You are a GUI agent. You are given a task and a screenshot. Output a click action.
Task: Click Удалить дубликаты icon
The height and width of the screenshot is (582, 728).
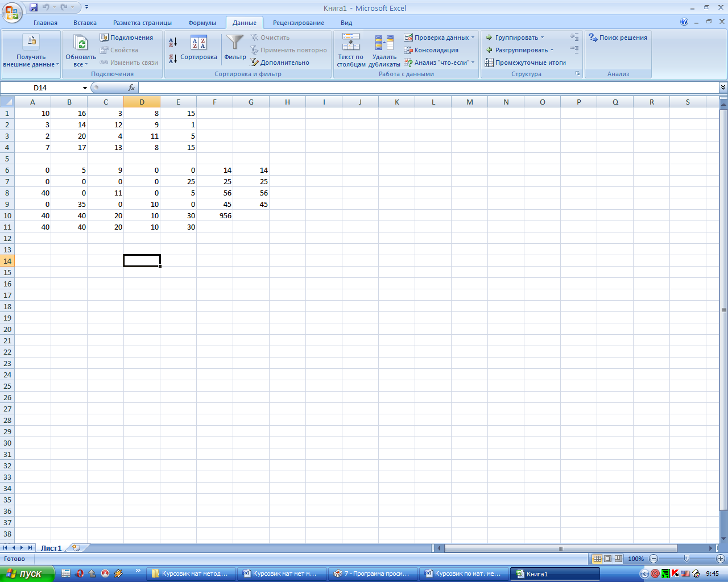(384, 43)
